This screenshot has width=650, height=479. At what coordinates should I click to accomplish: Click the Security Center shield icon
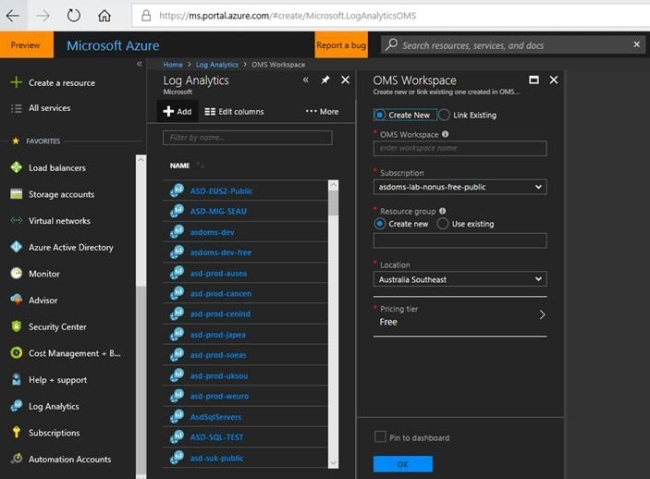16,326
